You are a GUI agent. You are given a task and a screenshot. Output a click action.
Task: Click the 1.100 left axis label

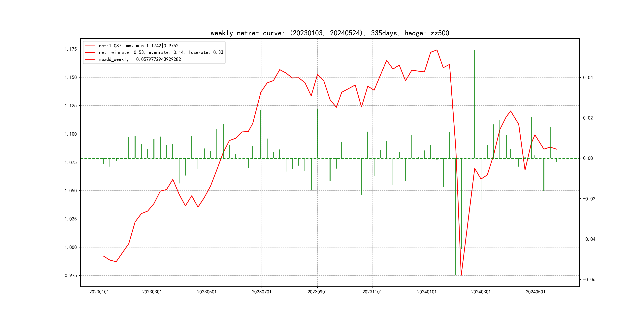(x=71, y=134)
